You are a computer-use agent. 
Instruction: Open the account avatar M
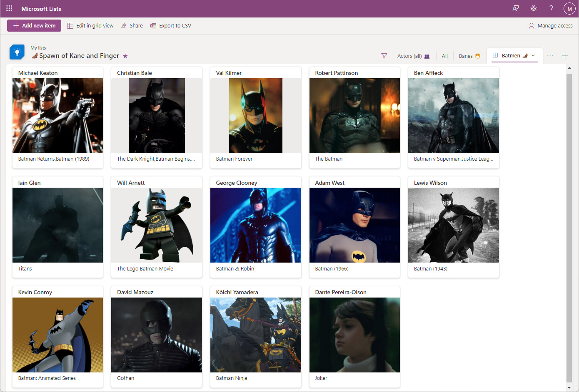569,8
